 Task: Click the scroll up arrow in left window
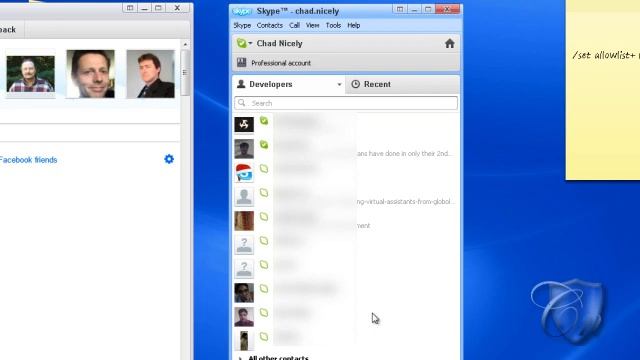click(x=185, y=44)
